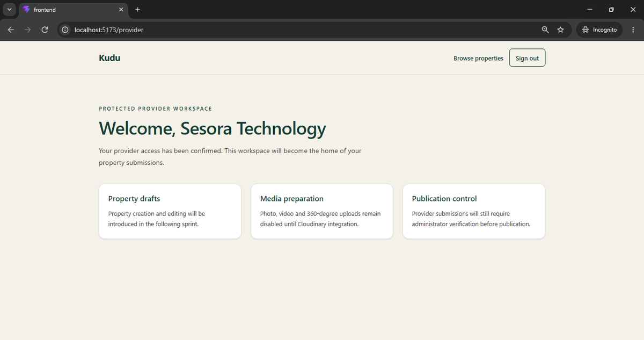Restore down the browser window
The height and width of the screenshot is (340, 644).
pyautogui.click(x=611, y=10)
